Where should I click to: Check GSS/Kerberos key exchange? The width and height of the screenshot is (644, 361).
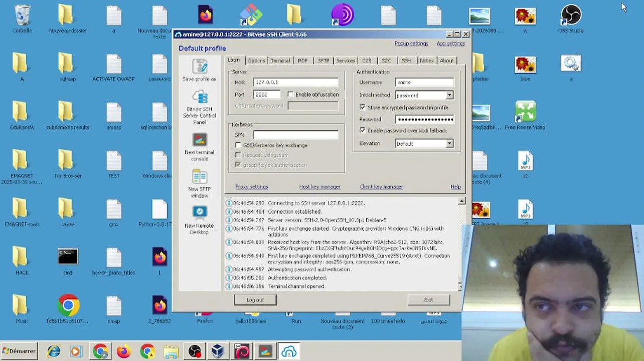point(238,145)
